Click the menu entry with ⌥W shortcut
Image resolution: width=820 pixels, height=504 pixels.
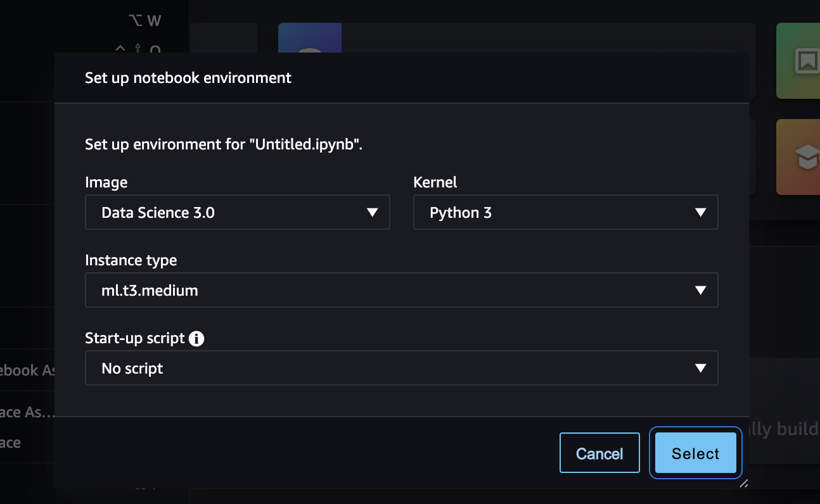click(x=94, y=21)
